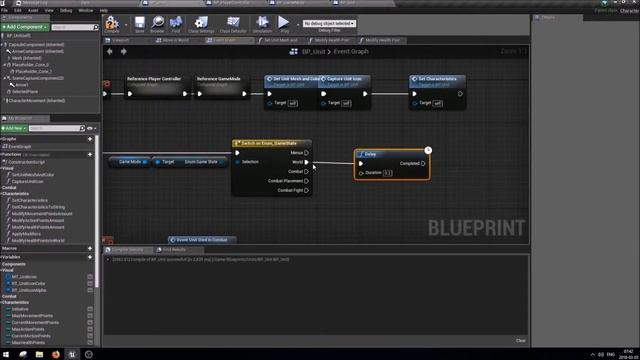The width and height of the screenshot is (640, 360).
Task: Navigate forward in the graph history
Action: pyautogui.click(x=123, y=51)
